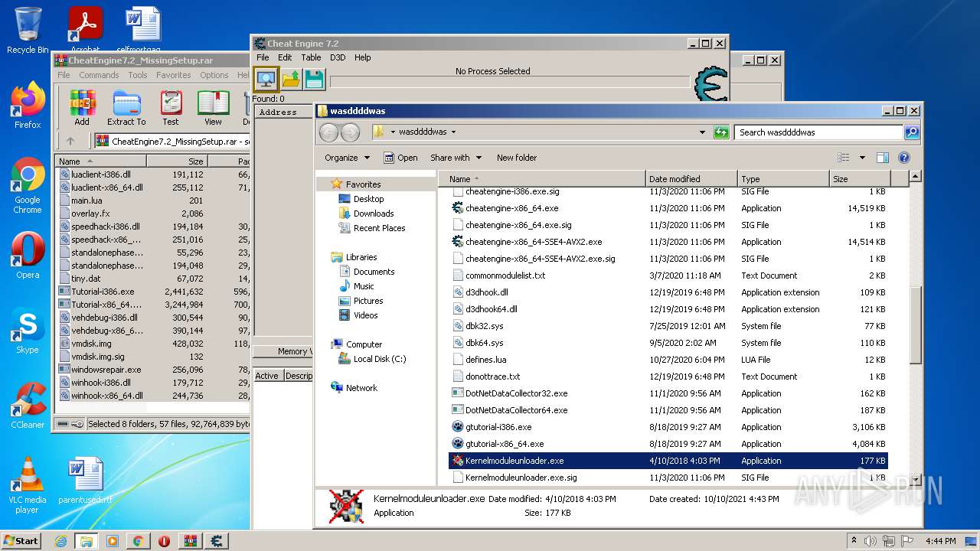Click Explorer search magnifier icon

point(911,132)
